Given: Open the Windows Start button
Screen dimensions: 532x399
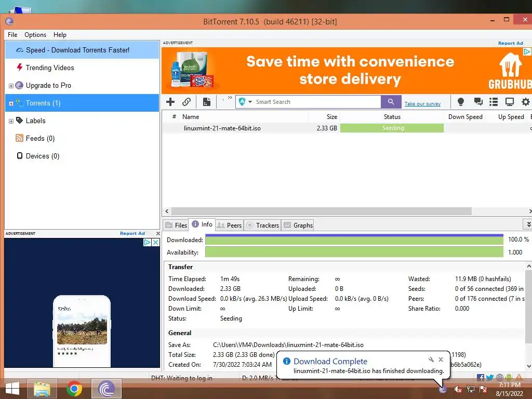Looking at the screenshot, I should click(12, 389).
